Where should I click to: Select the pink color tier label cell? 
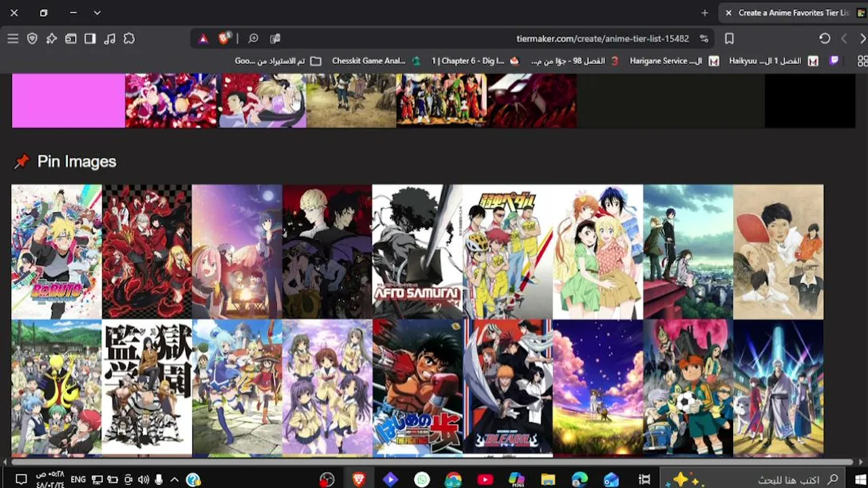click(x=68, y=101)
